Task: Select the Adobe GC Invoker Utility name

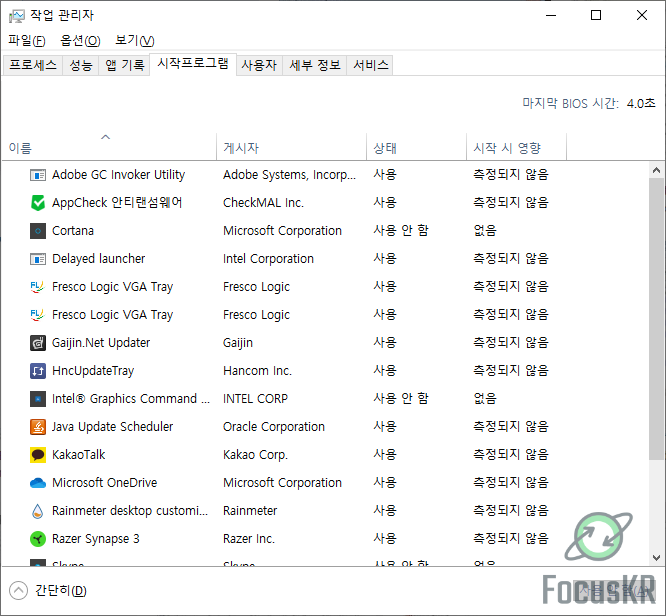Action: point(119,175)
